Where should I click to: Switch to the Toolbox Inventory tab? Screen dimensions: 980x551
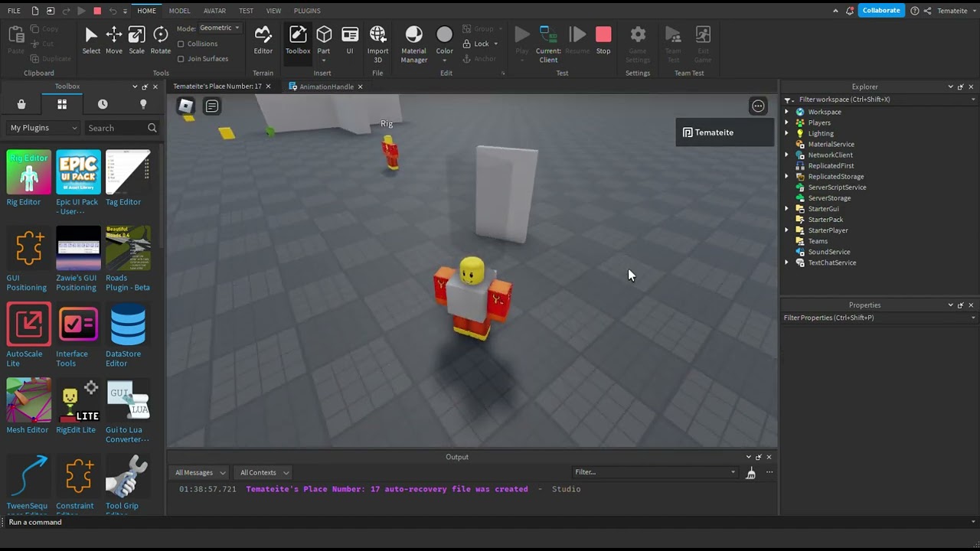click(x=62, y=104)
